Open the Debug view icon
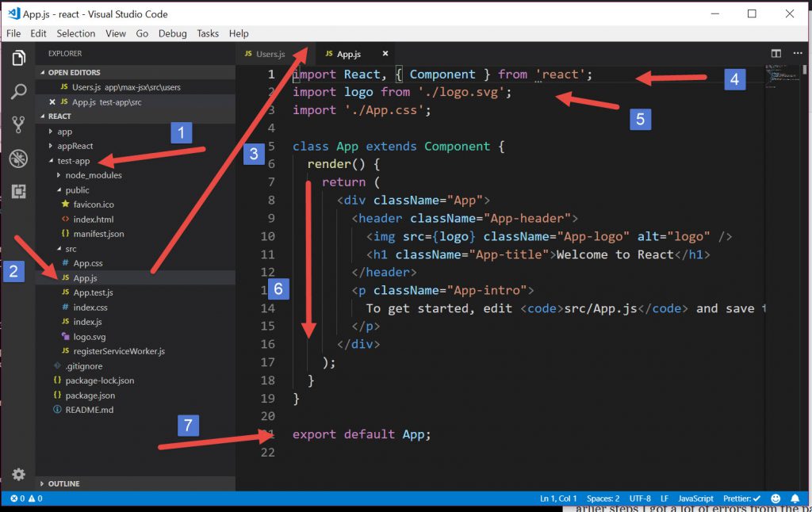The width and height of the screenshot is (812, 512). pos(18,158)
